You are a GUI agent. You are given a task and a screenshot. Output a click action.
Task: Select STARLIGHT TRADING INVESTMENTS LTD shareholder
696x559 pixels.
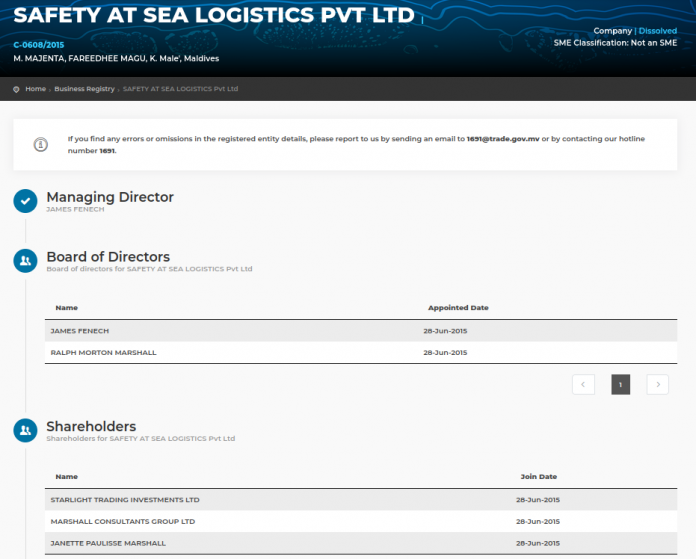point(125,500)
